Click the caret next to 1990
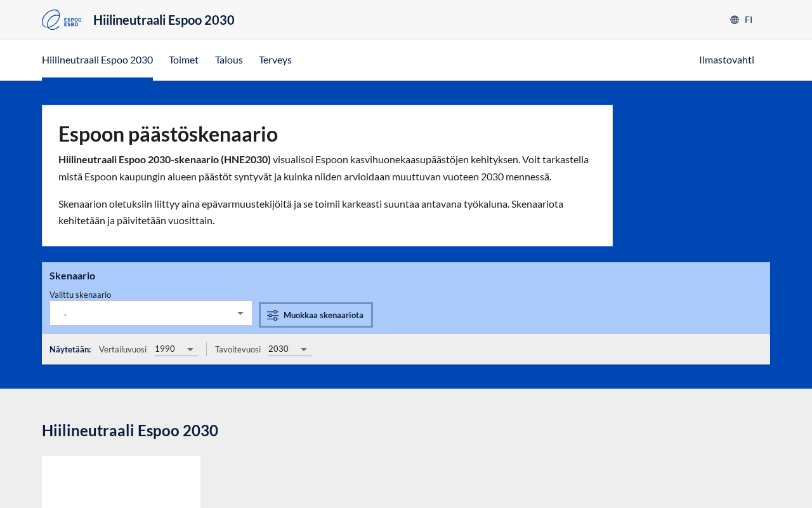 tap(190, 349)
